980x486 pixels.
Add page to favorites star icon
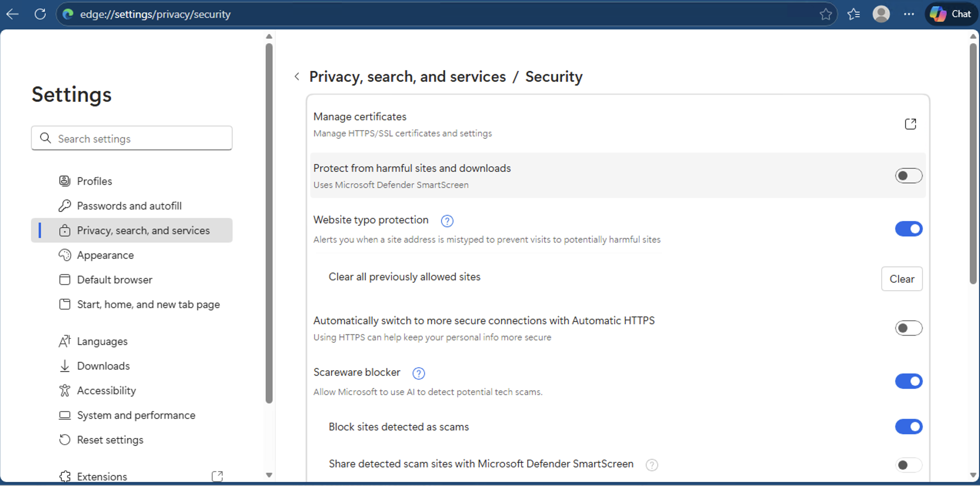pyautogui.click(x=825, y=14)
